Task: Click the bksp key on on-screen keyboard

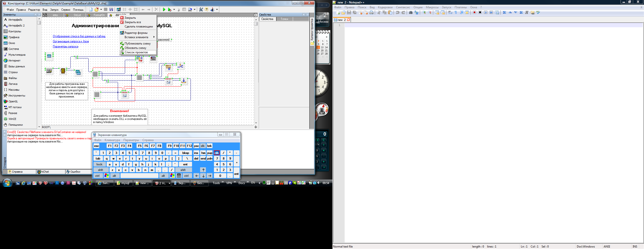Action: (x=185, y=153)
